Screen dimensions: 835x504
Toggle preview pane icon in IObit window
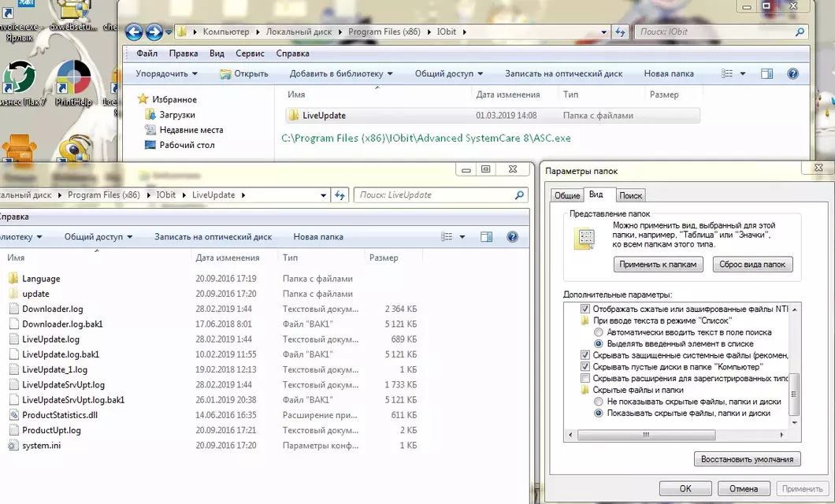[x=766, y=74]
